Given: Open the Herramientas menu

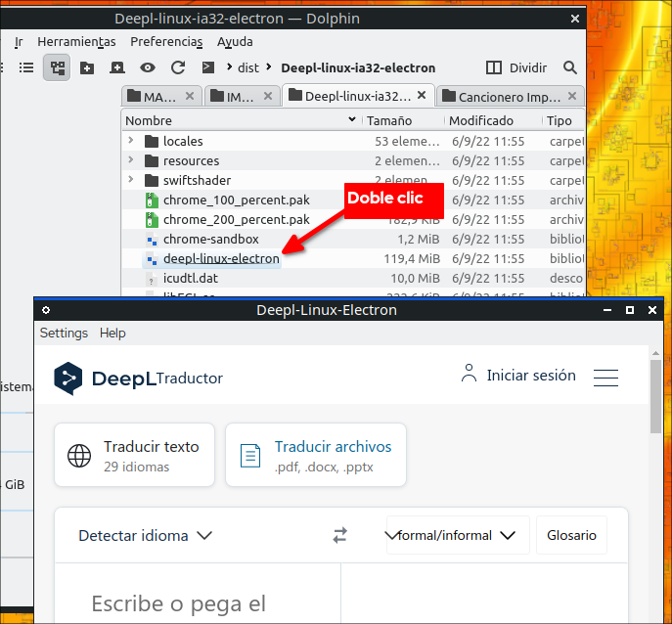Looking at the screenshot, I should tap(76, 42).
